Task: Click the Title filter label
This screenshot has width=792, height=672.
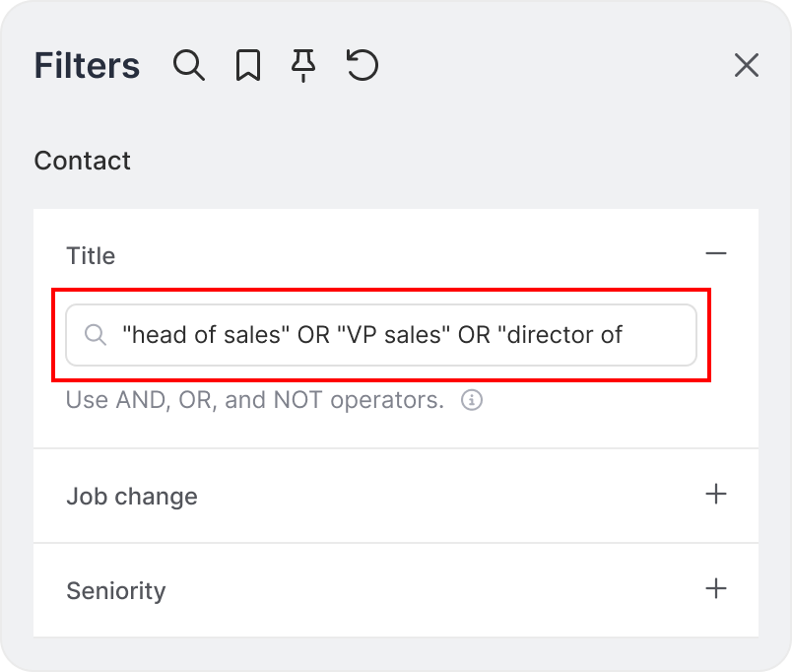Action: pos(91,256)
